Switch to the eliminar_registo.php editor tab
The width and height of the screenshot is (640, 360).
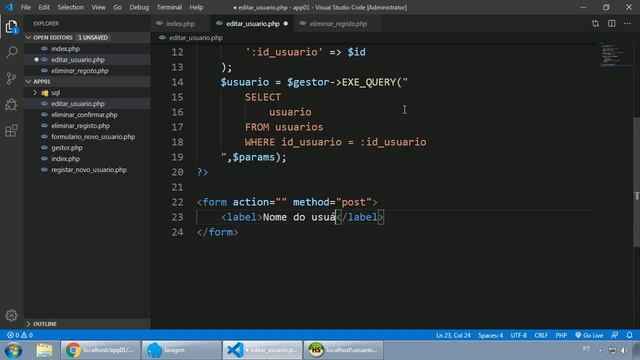click(338, 24)
